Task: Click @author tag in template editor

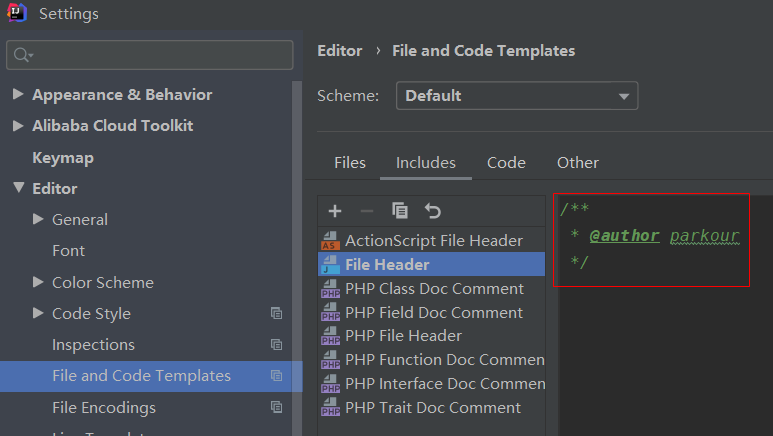Action: pos(624,236)
